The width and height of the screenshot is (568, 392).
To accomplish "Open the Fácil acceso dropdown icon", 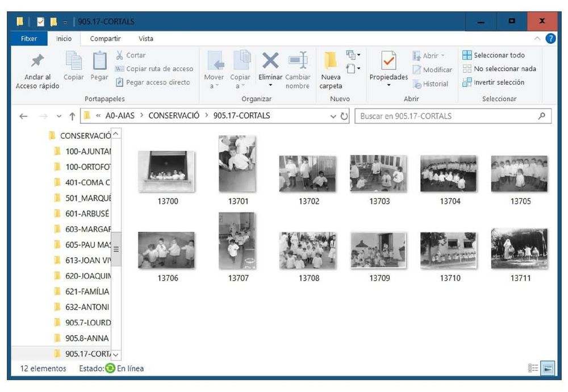I will coord(353,68).
